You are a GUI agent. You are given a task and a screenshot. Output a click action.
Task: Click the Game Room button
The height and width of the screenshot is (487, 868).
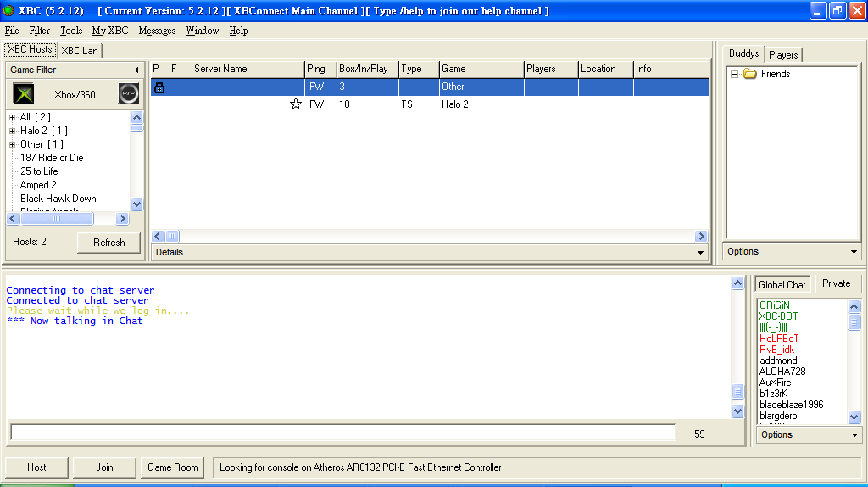coord(173,467)
